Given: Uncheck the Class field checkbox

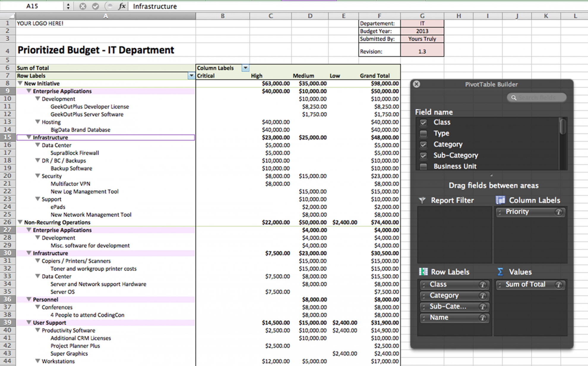Looking at the screenshot, I should pos(423,122).
